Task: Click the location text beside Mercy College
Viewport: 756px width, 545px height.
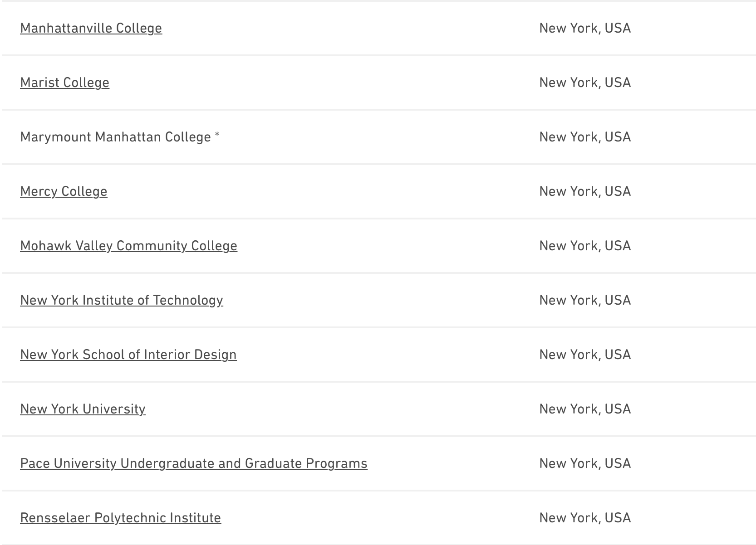Action: (584, 191)
